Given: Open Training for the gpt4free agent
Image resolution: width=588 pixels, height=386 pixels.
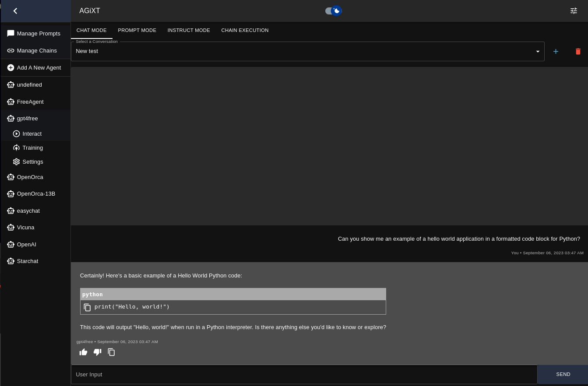Looking at the screenshot, I should (33, 147).
